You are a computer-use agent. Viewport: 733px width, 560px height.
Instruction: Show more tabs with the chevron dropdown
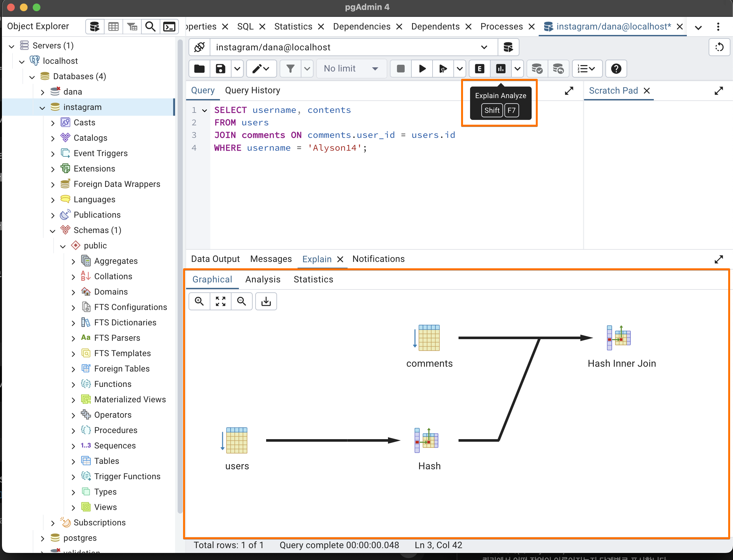pos(698,27)
